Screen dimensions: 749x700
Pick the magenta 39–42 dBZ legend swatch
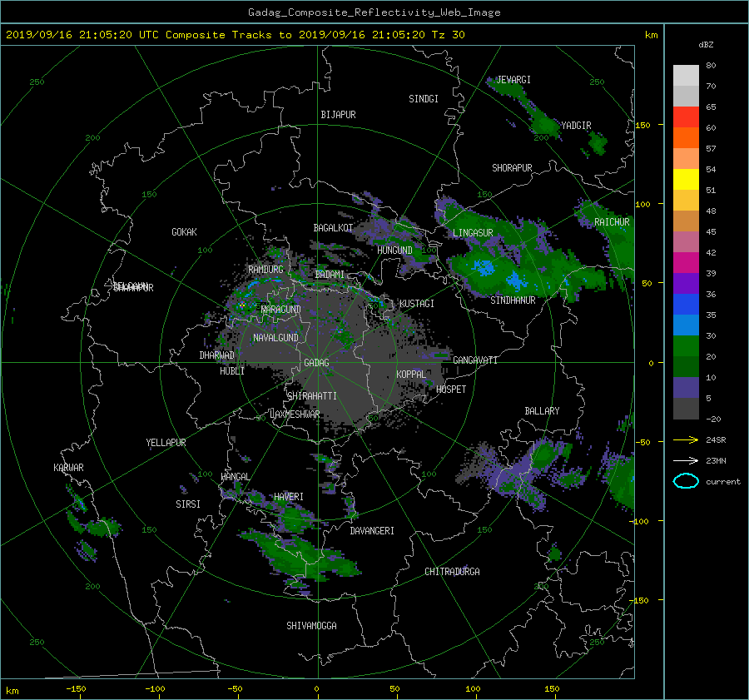686,263
